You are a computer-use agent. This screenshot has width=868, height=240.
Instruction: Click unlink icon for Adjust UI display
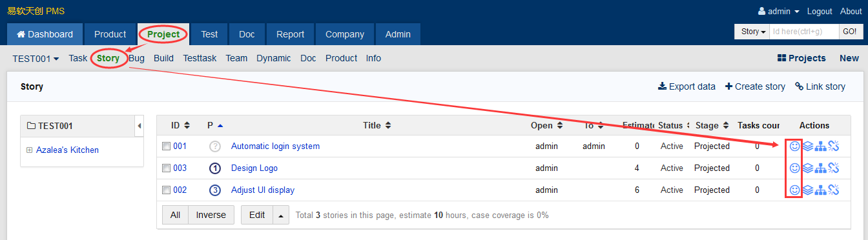(x=834, y=190)
